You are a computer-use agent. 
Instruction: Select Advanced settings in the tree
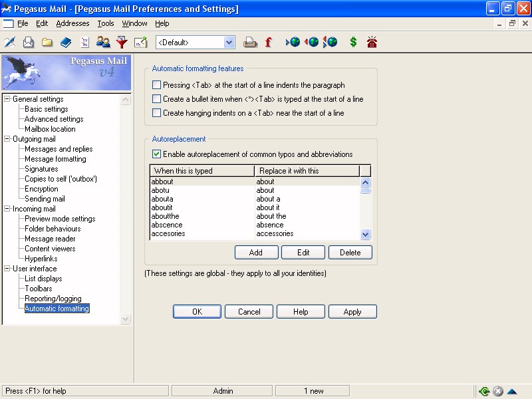coord(54,119)
